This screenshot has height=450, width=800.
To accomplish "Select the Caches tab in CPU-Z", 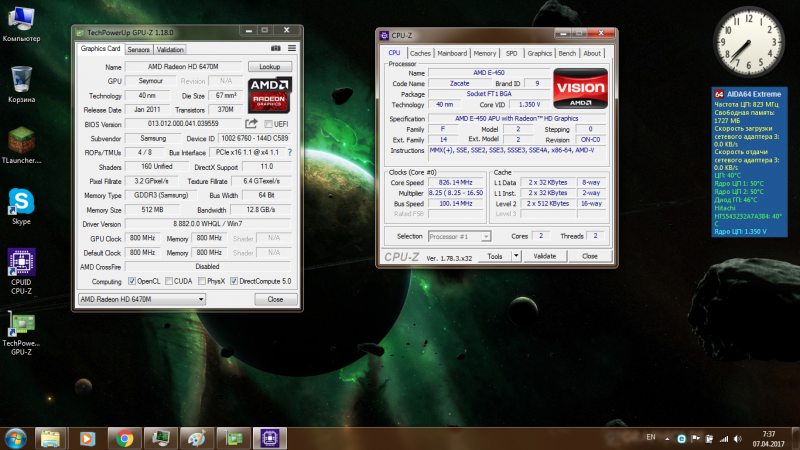I will tap(420, 53).
